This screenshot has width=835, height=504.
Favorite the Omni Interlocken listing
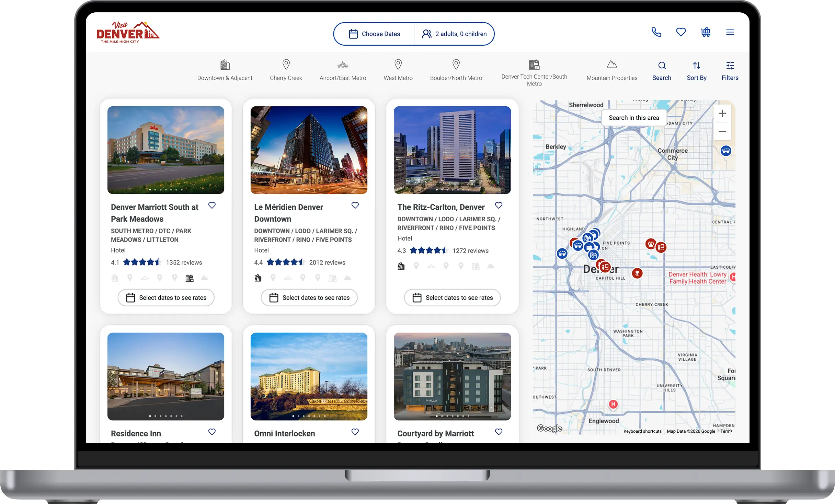(x=355, y=432)
